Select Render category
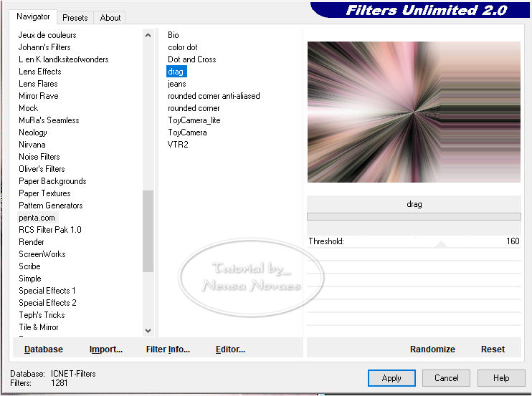The width and height of the screenshot is (532, 396). click(32, 242)
